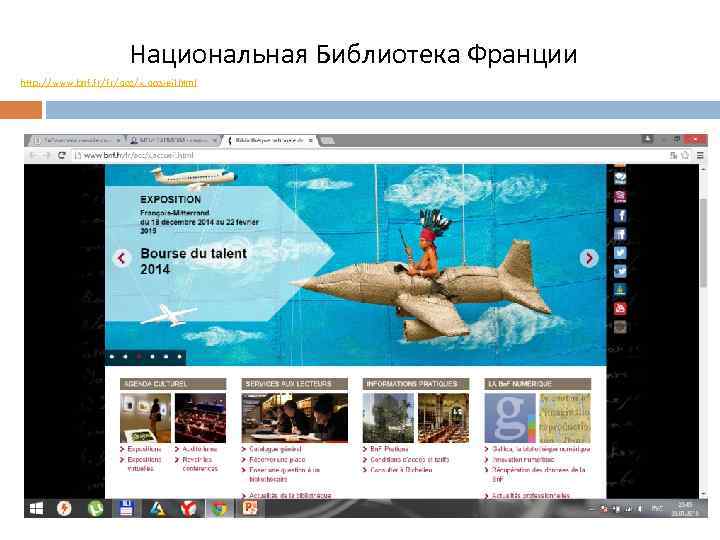The image size is (720, 540).
Task: Open Gallica bibliothèque numérique link
Action: click(541, 449)
